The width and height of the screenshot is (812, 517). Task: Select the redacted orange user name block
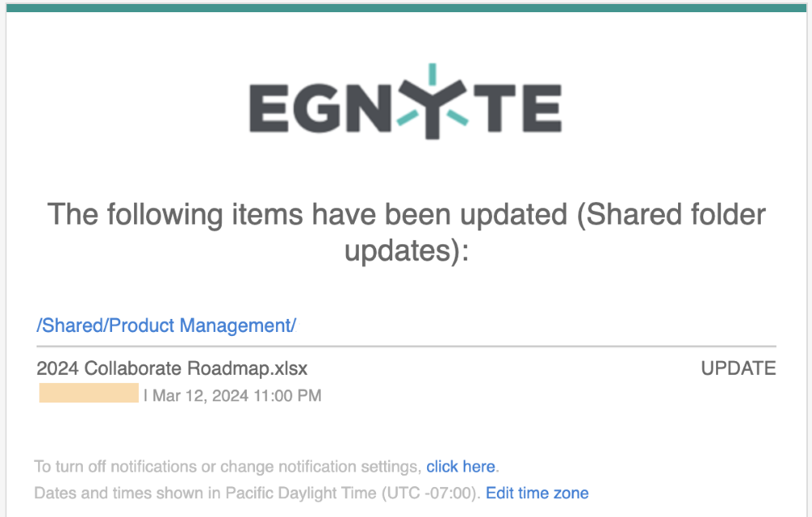[x=89, y=393]
